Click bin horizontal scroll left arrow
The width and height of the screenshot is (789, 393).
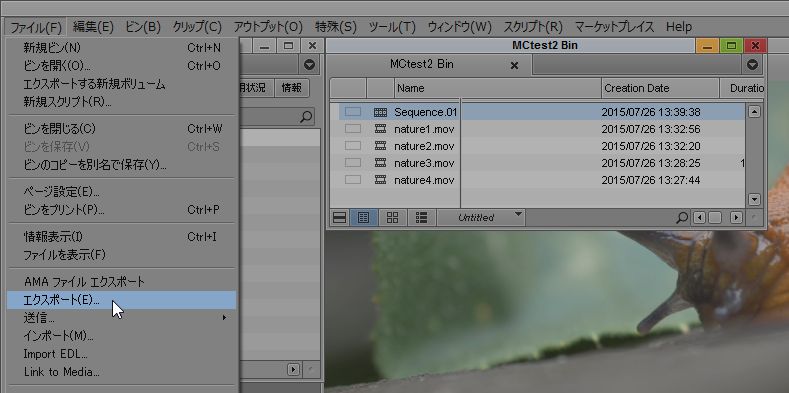(x=699, y=218)
